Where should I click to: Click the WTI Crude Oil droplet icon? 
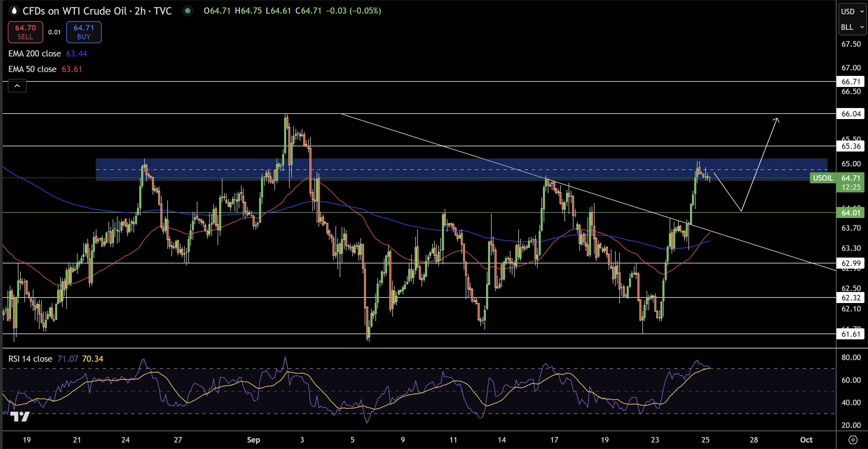pos(14,11)
